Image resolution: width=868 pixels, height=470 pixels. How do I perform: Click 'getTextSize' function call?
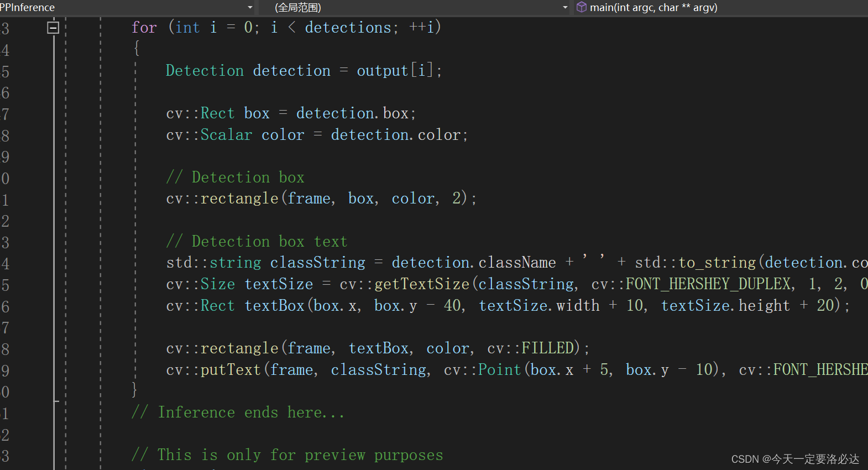[x=422, y=284]
